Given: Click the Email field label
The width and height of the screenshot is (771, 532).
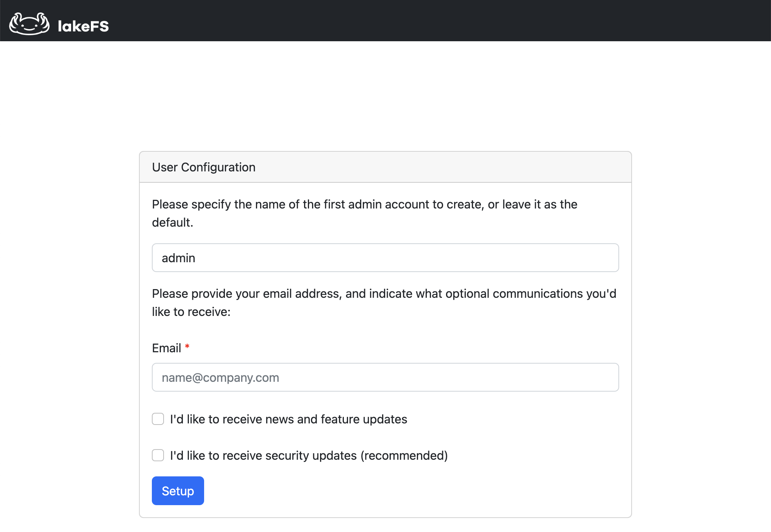Looking at the screenshot, I should [166, 348].
